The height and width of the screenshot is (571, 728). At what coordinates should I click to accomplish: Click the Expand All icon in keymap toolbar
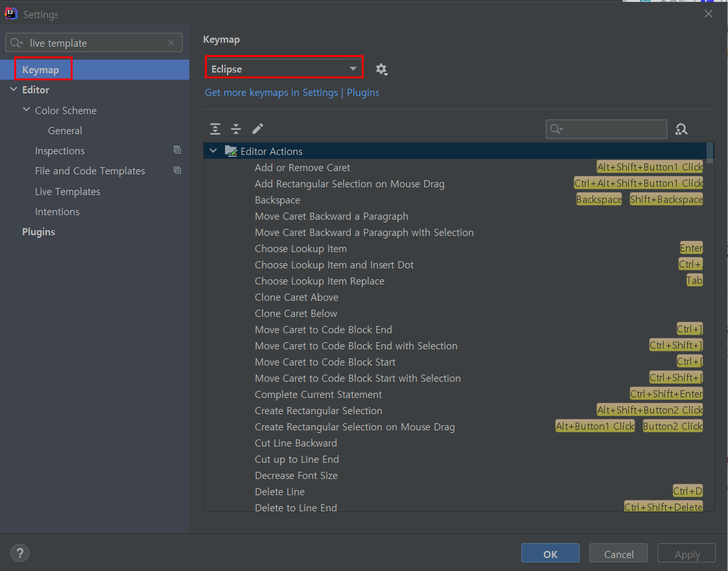click(215, 129)
